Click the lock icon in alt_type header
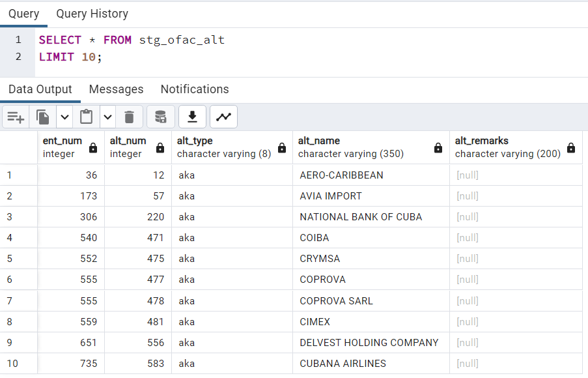The image size is (588, 378). 282,148
